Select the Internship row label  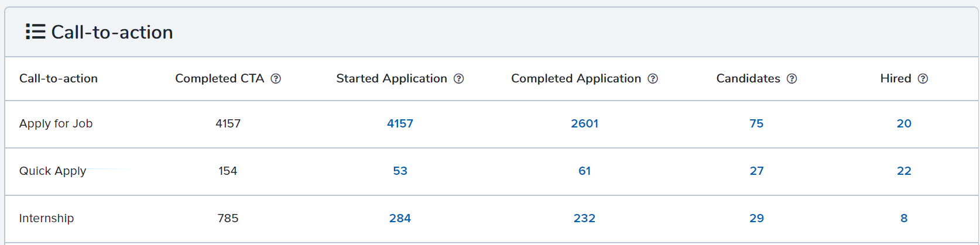click(46, 218)
